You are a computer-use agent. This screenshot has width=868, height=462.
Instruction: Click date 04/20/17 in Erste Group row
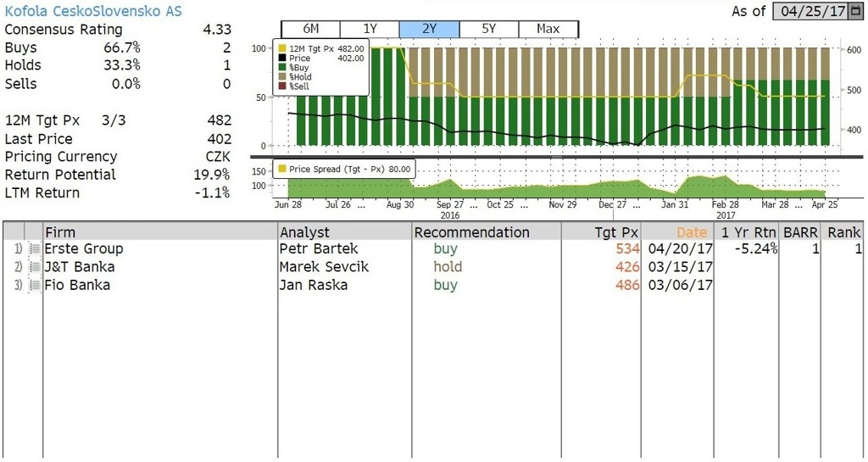coord(680,249)
